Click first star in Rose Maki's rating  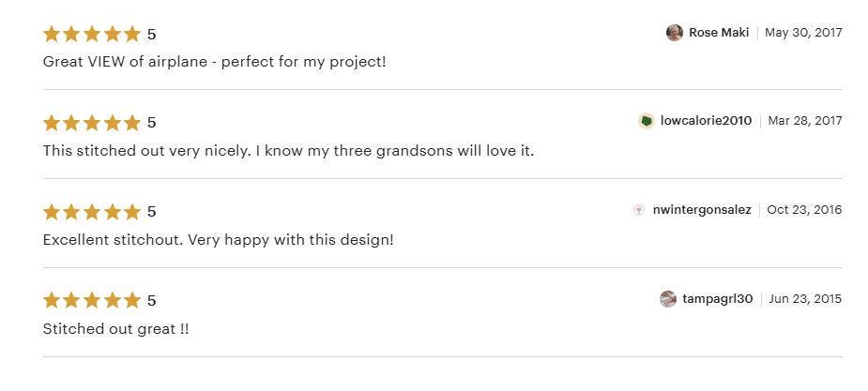[52, 34]
